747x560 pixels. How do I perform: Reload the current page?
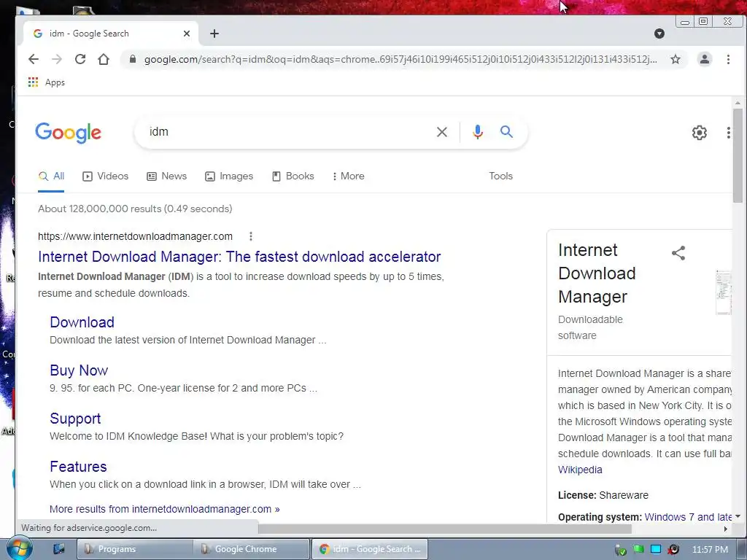[80, 59]
